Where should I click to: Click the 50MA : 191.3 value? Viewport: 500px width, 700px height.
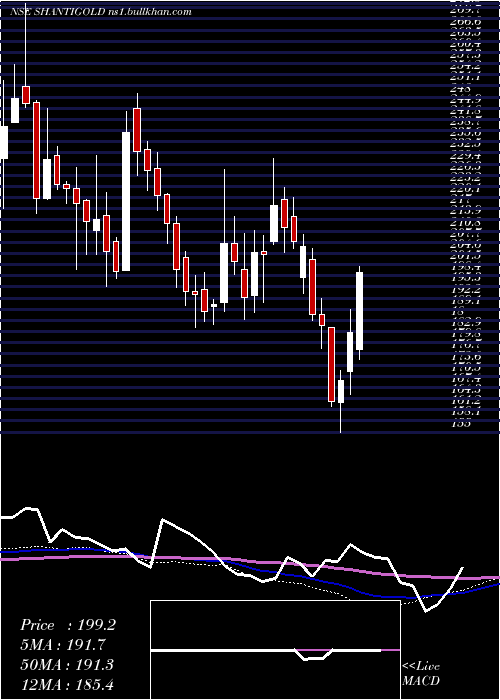click(x=67, y=665)
